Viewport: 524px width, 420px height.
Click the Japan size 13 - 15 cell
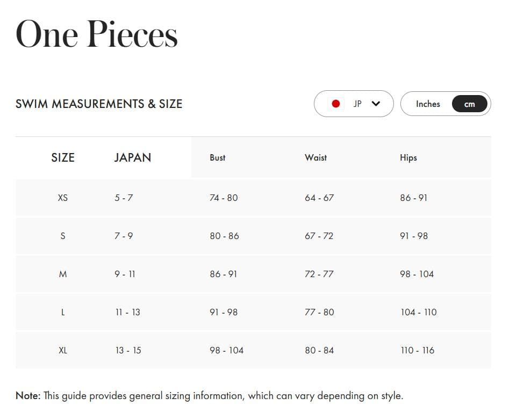[x=128, y=350]
